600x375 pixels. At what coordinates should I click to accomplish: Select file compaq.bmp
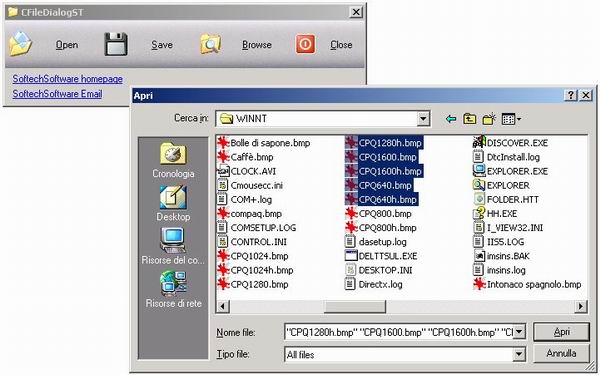tap(249, 214)
